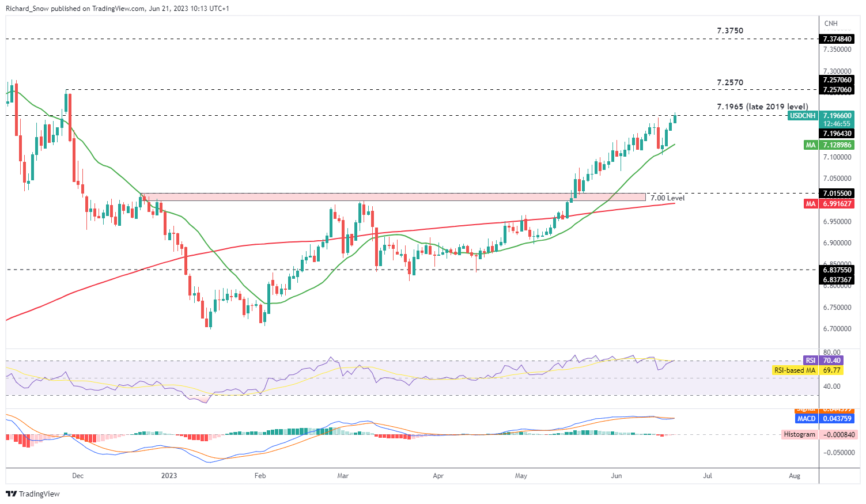Image resolution: width=866 pixels, height=504 pixels.
Task: Click the 7.00 Level annotation text
Action: pos(668,198)
